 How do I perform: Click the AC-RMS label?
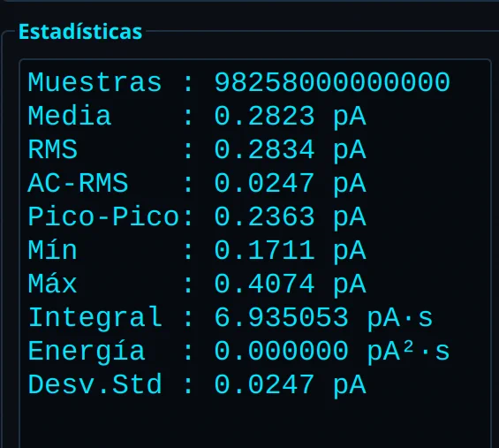pos(78,184)
